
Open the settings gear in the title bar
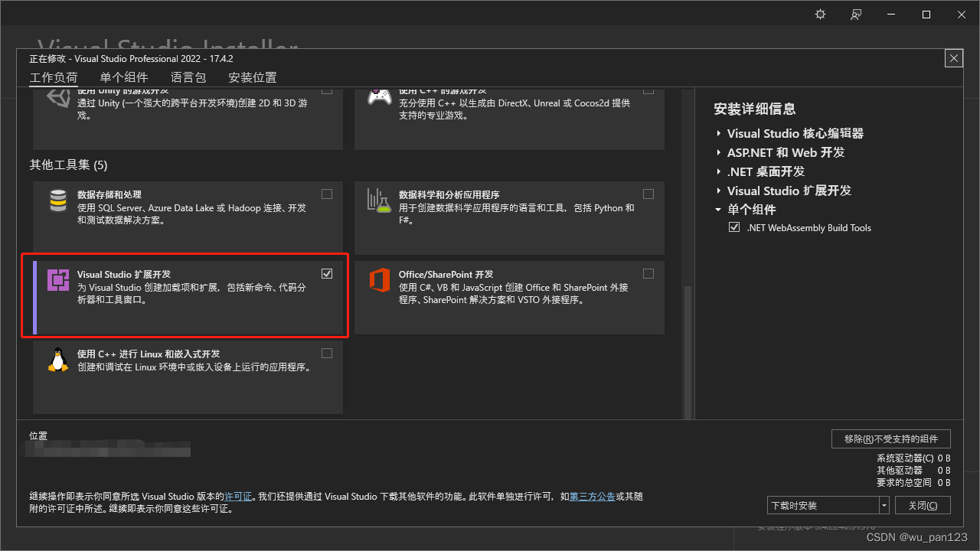click(820, 14)
